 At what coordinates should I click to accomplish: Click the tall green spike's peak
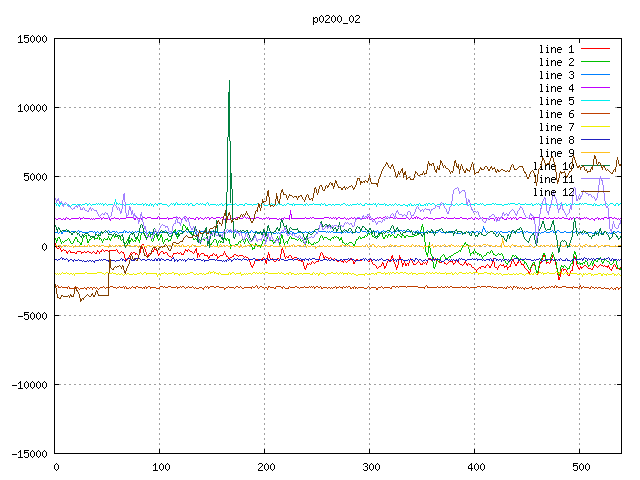pos(229,81)
